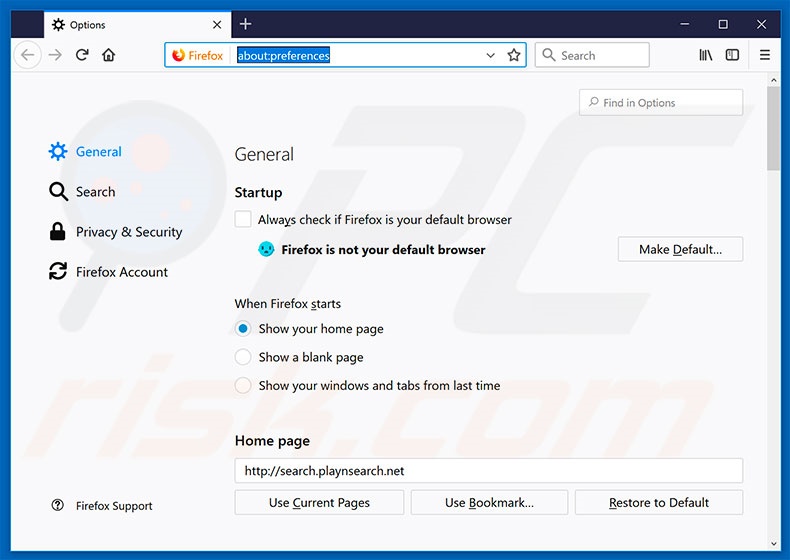Close the Options tab
This screenshot has height=560, width=790.
click(217, 25)
